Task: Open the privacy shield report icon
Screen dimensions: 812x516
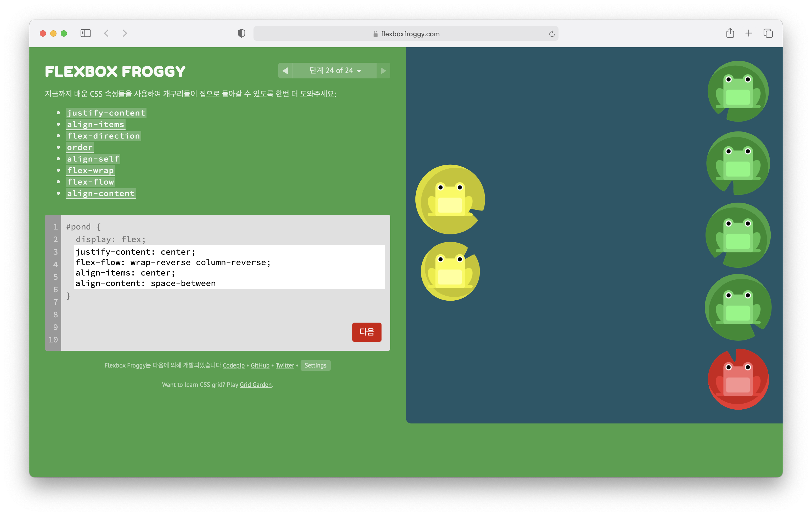Action: [241, 33]
